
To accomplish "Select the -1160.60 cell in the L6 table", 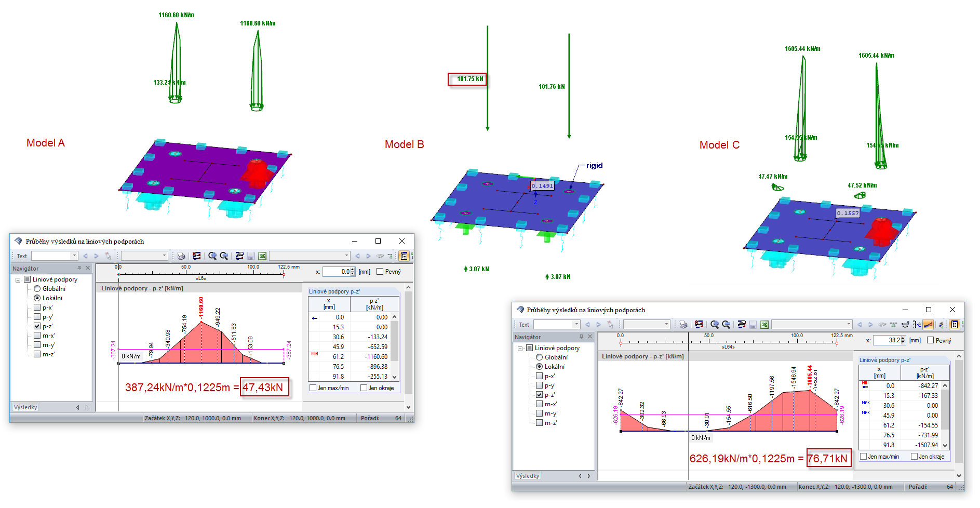I will point(375,357).
